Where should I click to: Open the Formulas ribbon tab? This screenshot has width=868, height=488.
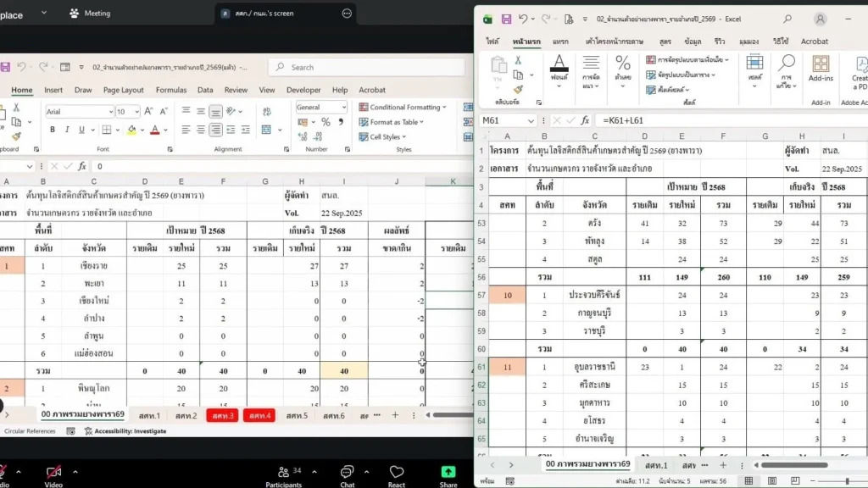170,90
